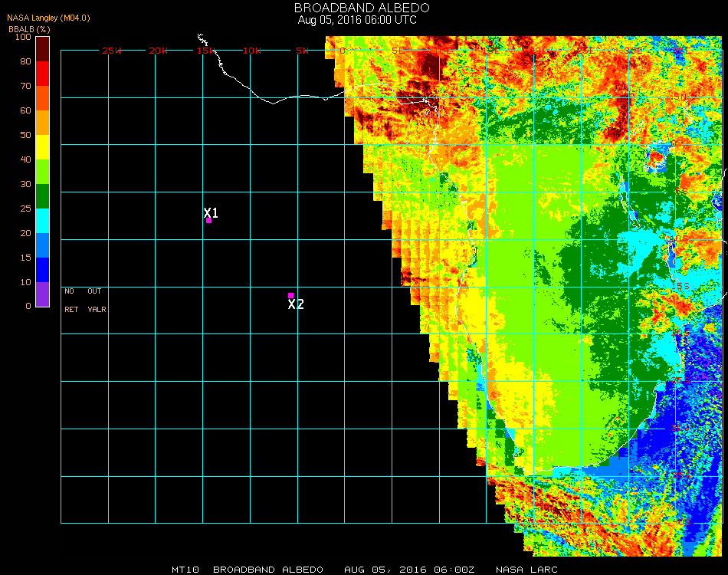Pick the cyan 20-25 color bar segment

[x=42, y=221]
